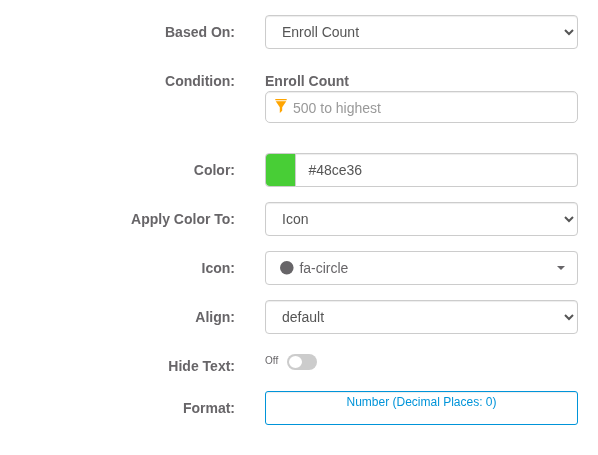Click the Apply Color To chevron arrow
The height and width of the screenshot is (455, 598).
[x=569, y=219]
